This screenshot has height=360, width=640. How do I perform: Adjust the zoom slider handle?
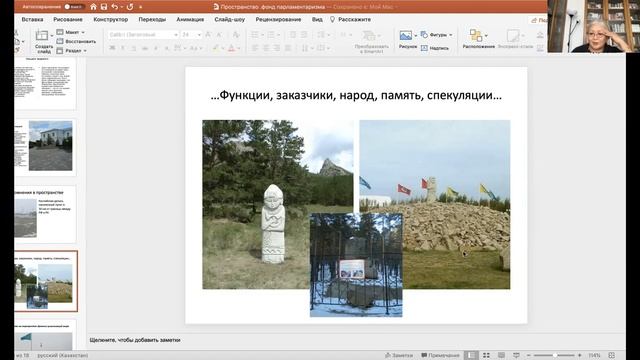555,355
